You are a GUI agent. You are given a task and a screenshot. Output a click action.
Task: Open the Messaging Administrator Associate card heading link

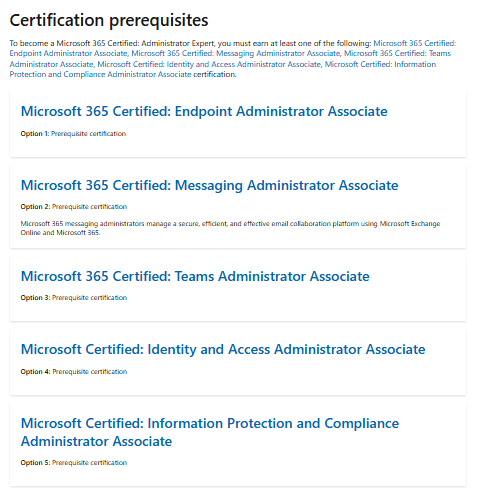pyautogui.click(x=209, y=185)
